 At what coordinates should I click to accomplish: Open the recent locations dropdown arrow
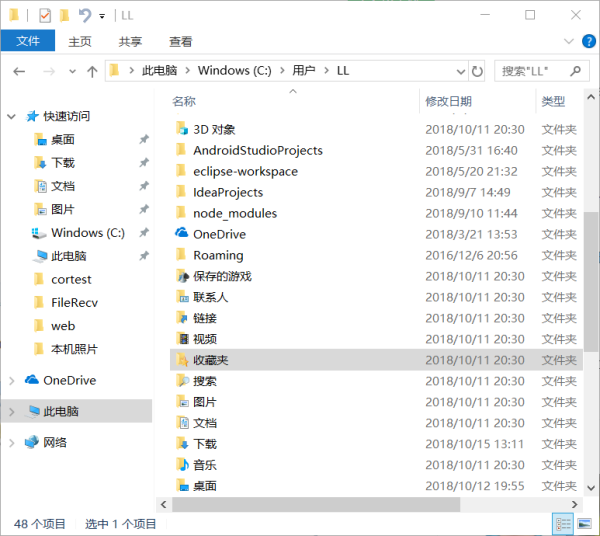point(72,71)
